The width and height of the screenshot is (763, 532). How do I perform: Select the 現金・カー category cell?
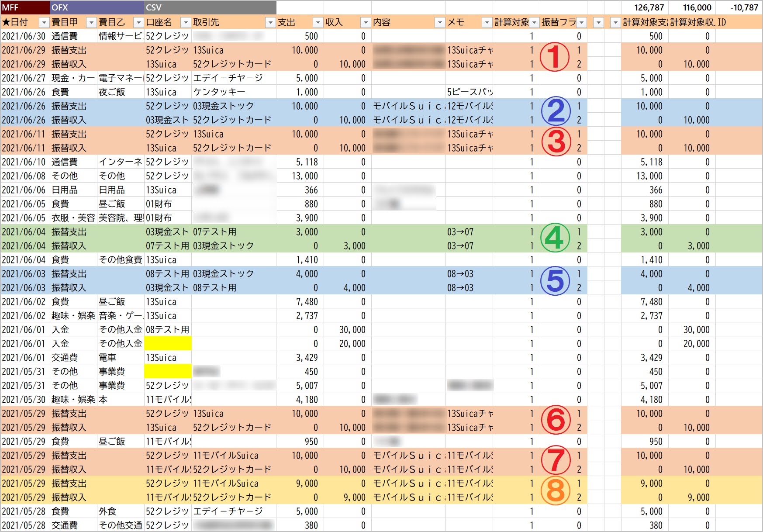73,78
